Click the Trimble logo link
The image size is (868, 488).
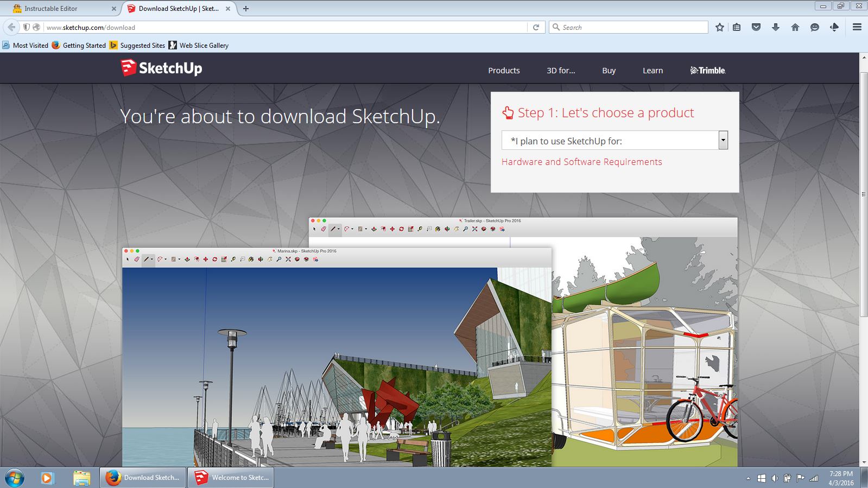pos(708,71)
